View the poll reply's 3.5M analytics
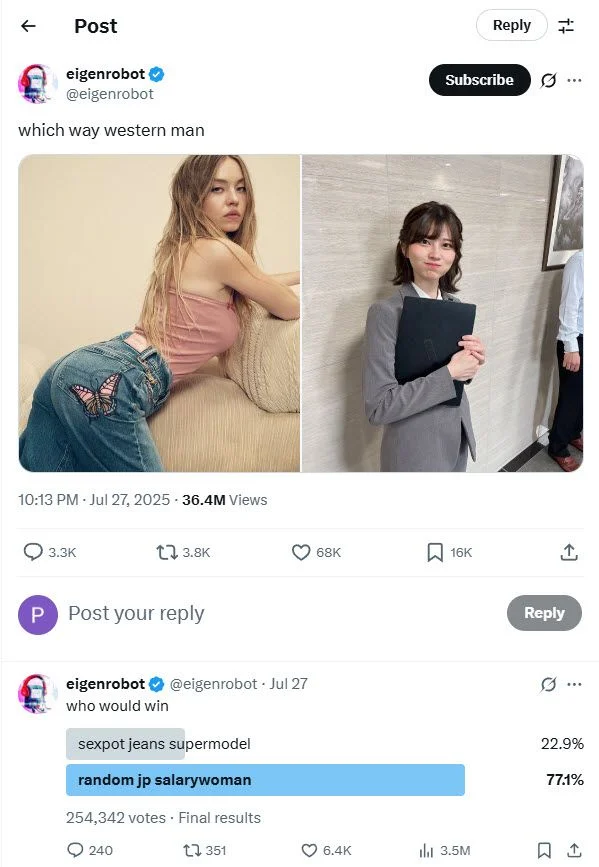 tap(426, 850)
